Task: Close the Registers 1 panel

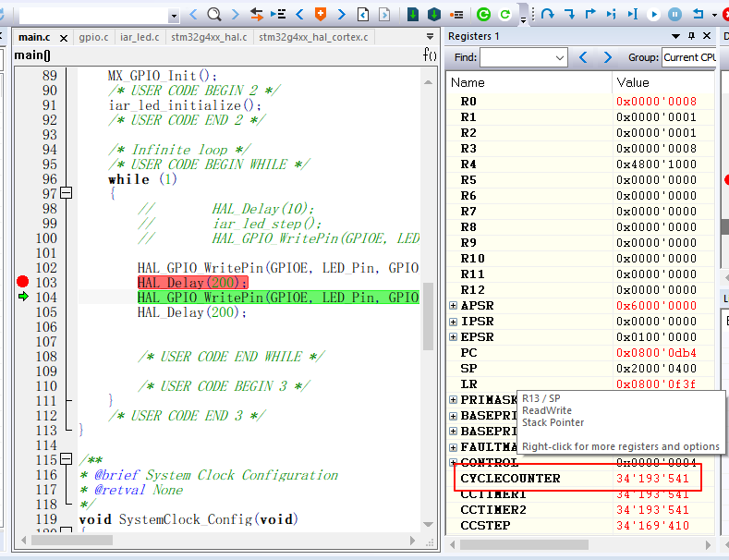Action: (707, 36)
